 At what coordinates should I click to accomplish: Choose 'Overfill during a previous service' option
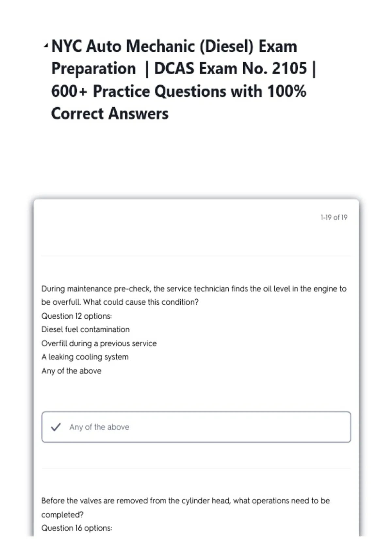[x=99, y=343]
